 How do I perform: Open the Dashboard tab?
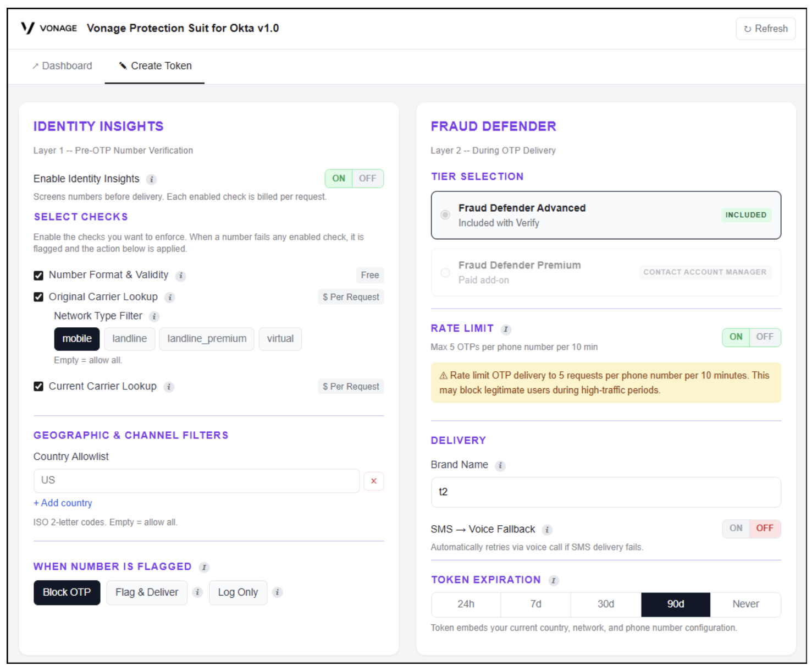(62, 66)
